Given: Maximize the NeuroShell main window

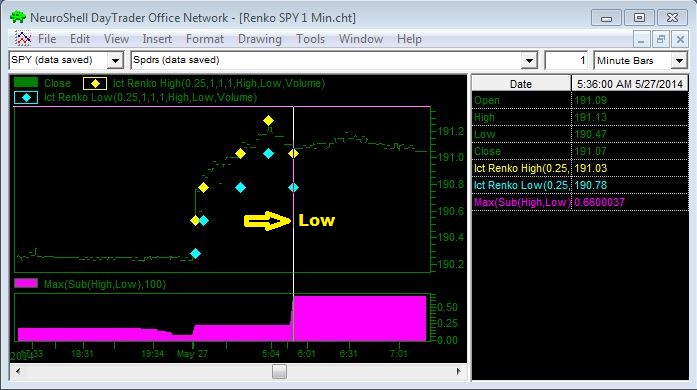Looking at the screenshot, I should tap(639, 18).
